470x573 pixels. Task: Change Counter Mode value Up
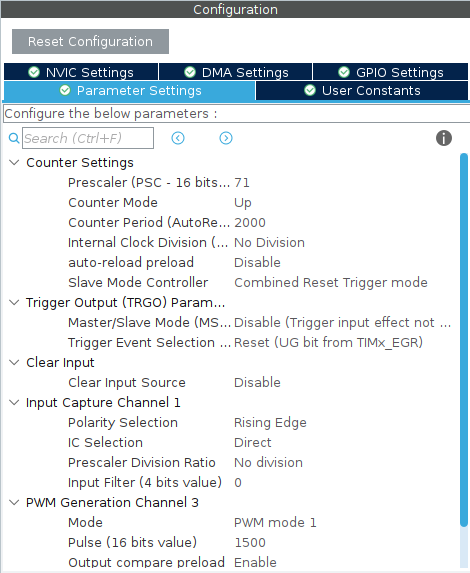tap(243, 202)
